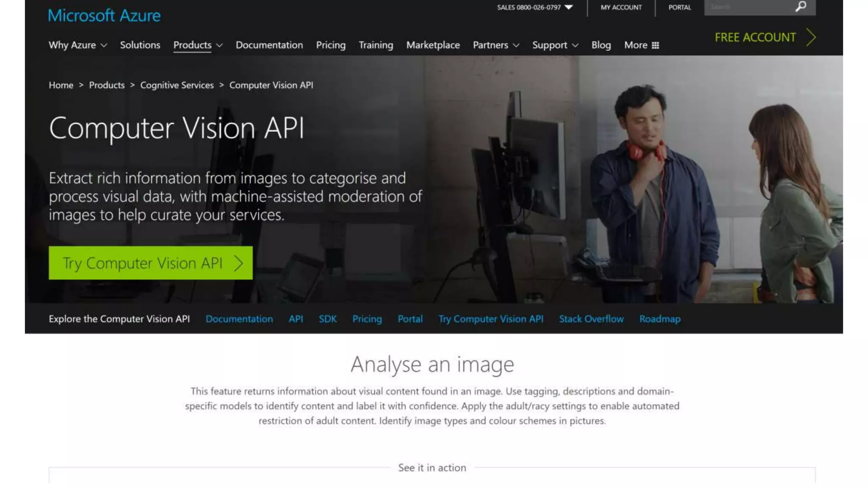Click the More grid icon
This screenshot has width=868, height=488.
click(655, 45)
